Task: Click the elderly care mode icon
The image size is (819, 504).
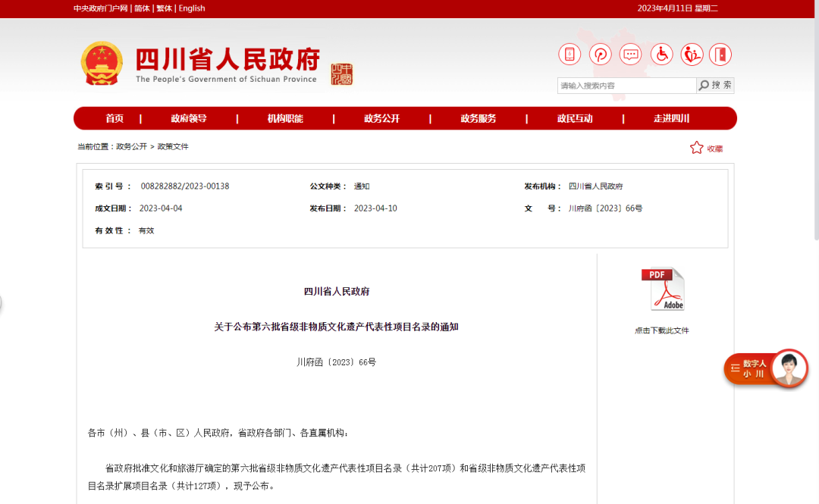Action: pyautogui.click(x=691, y=55)
